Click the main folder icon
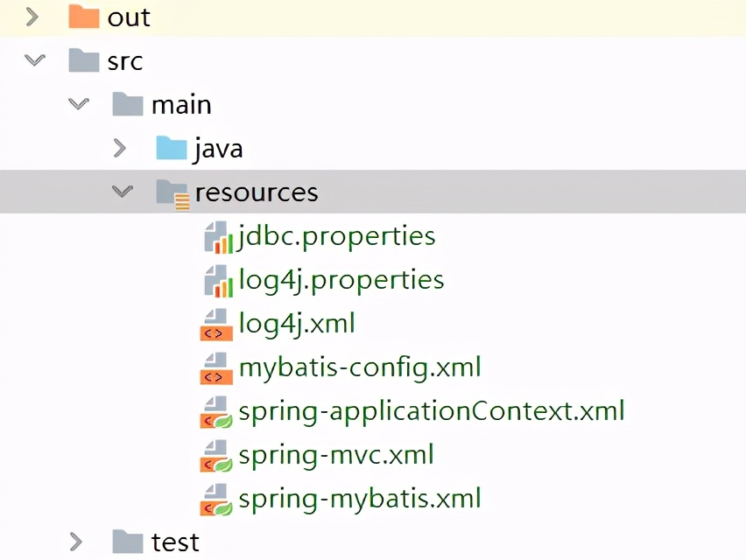Viewport: 746px width, 560px height. click(x=128, y=104)
